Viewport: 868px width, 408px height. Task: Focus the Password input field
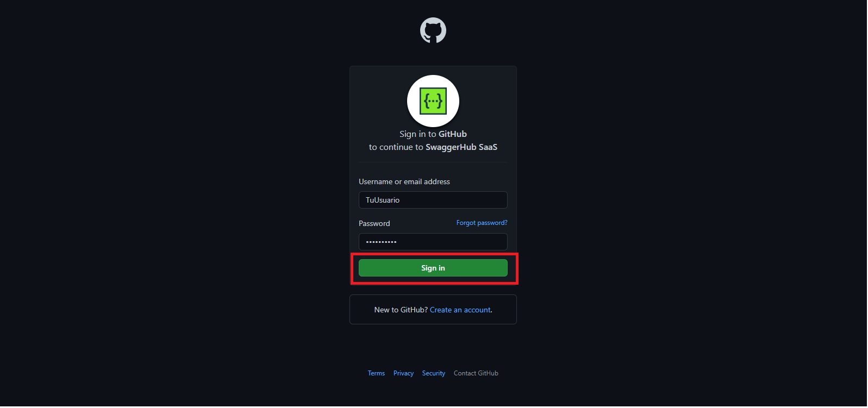pos(433,242)
